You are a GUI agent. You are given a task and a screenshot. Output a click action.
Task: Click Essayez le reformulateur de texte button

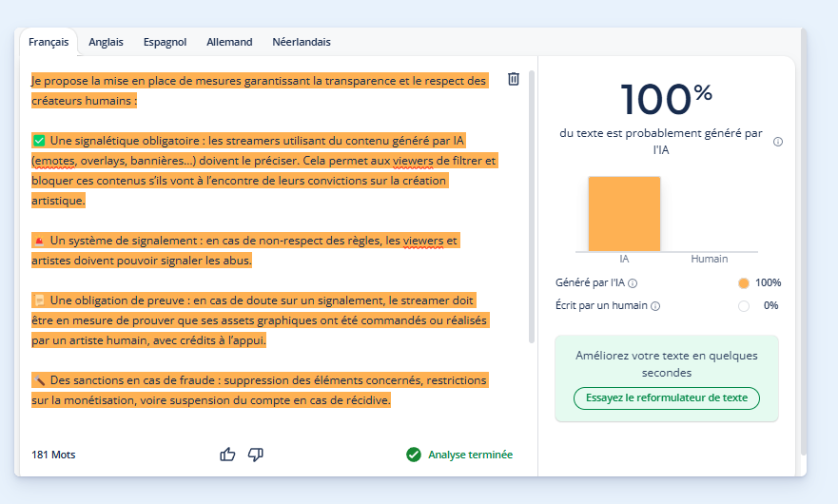click(x=667, y=398)
